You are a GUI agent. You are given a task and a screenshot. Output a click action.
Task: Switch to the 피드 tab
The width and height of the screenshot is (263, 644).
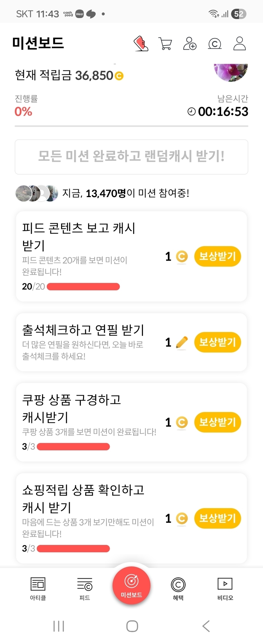85,588
